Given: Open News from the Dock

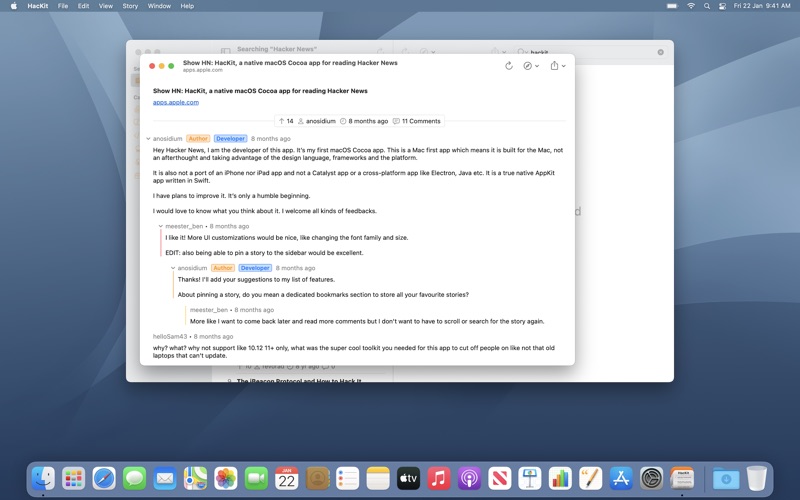Looking at the screenshot, I should 500,479.
